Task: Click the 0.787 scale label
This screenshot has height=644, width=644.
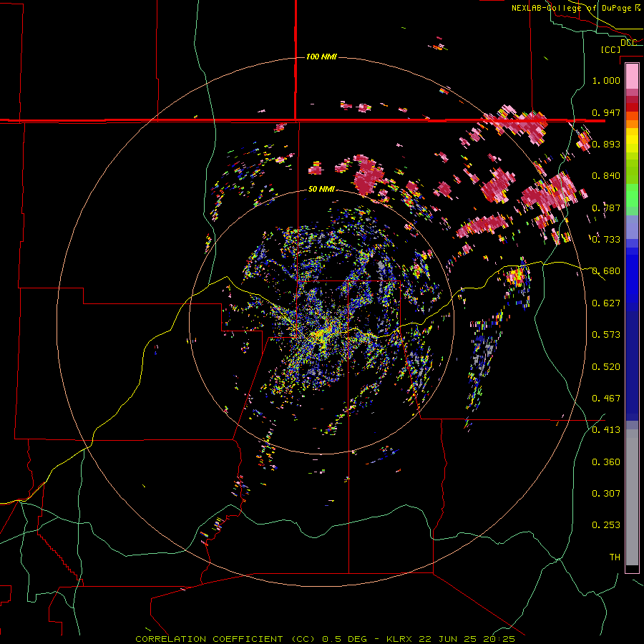Action: 606,208
